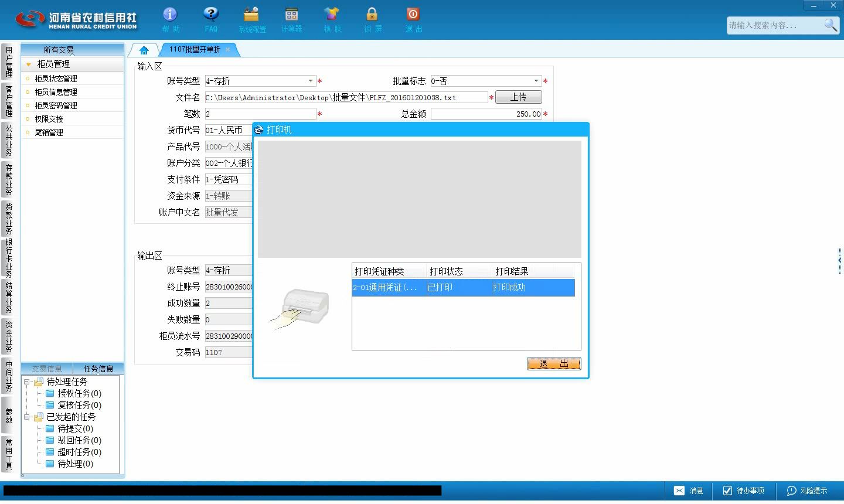Go to the home tab icon
This screenshot has height=504, width=844.
point(144,50)
